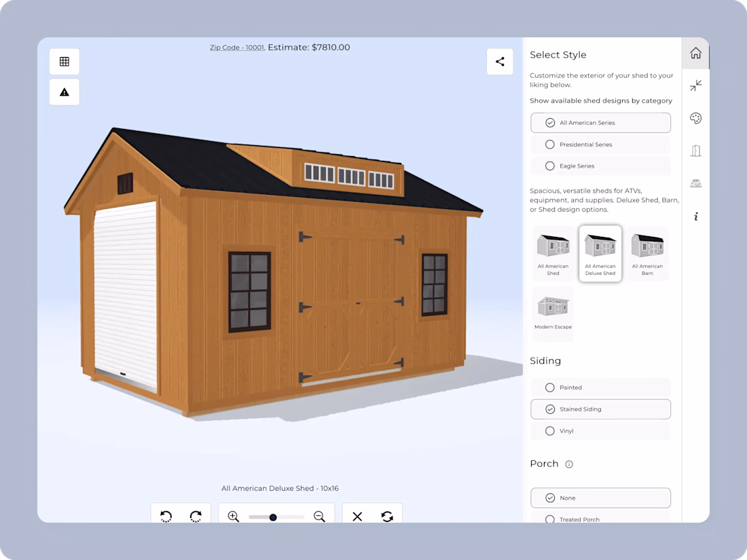
Task: Open the size arrows tab
Action: [x=695, y=86]
